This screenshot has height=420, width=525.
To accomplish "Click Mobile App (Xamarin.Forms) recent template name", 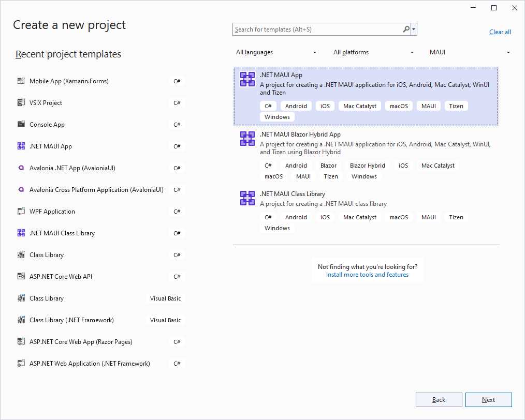I will [x=69, y=81].
